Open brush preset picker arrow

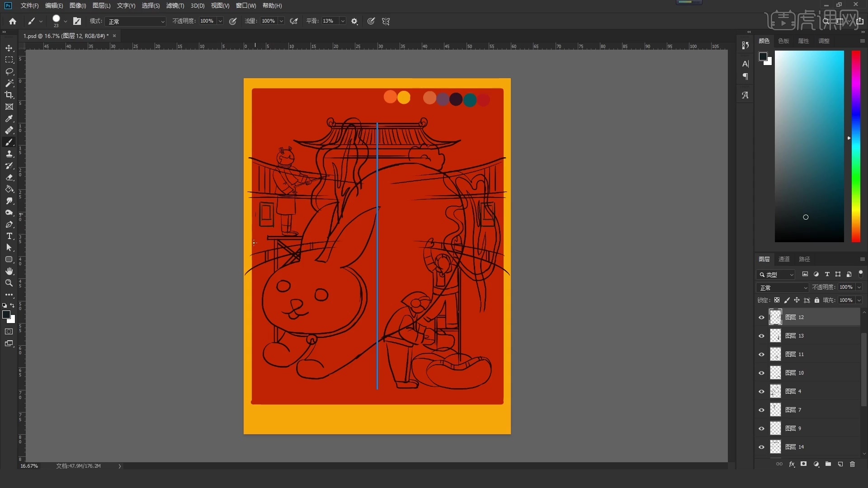click(x=66, y=21)
